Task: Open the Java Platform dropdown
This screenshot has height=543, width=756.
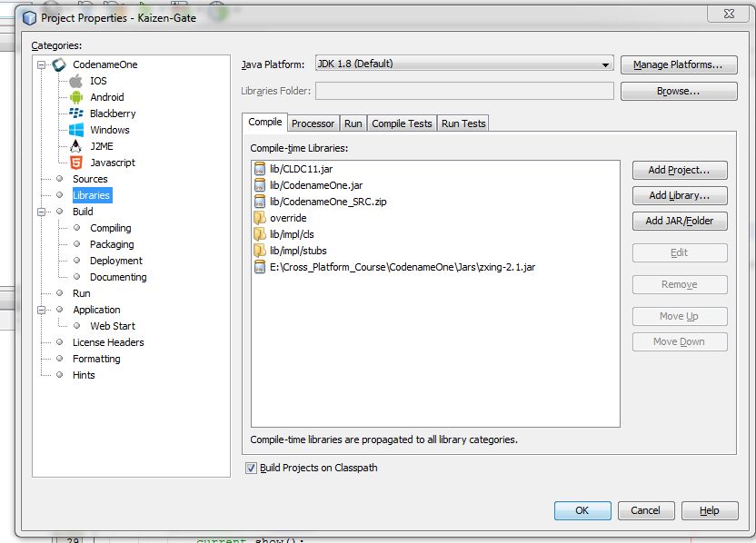Action: (x=464, y=64)
